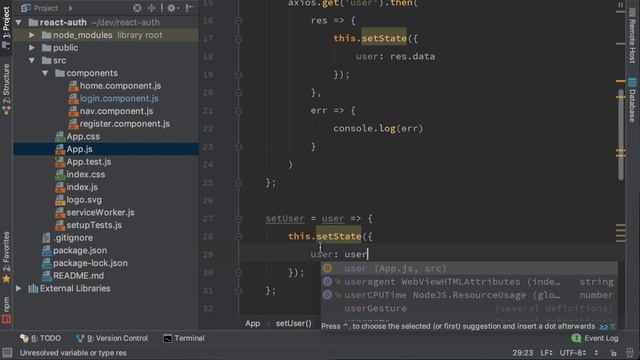Open the npm tool window tab

[6, 310]
